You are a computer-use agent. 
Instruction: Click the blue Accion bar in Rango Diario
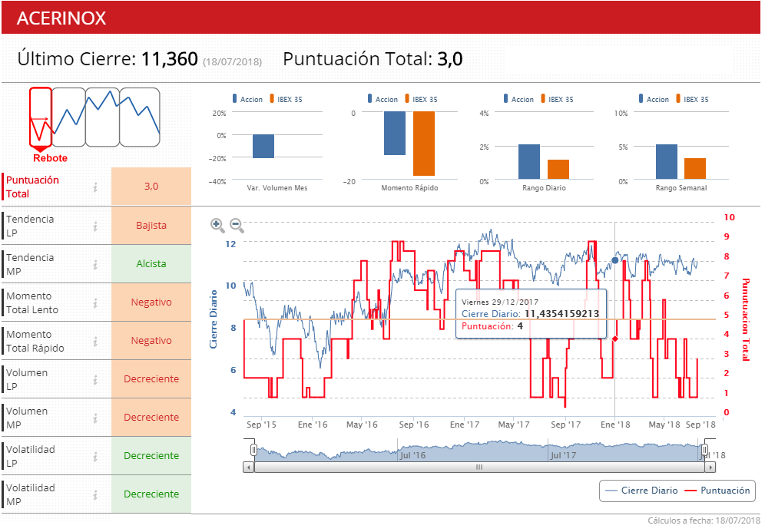[x=529, y=162]
